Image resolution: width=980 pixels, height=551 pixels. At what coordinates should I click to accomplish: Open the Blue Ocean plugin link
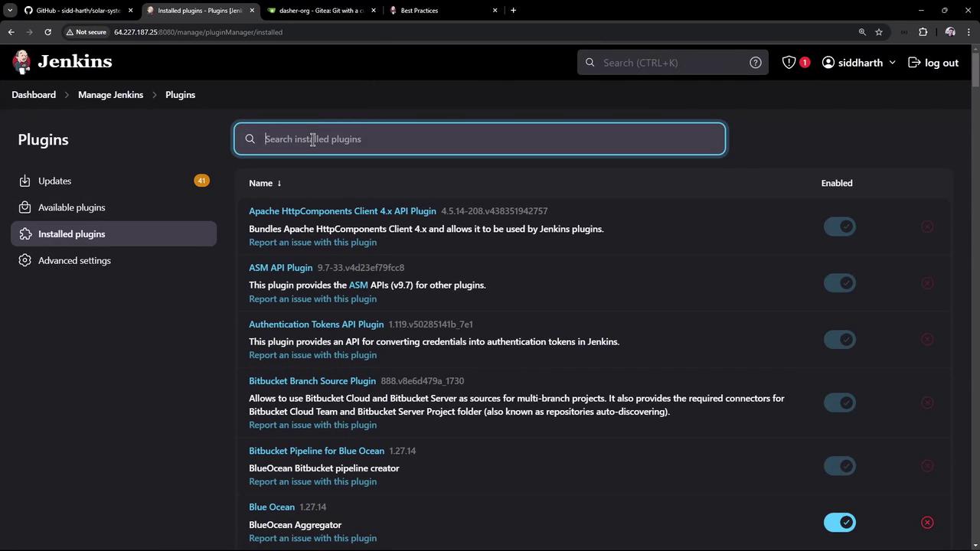tap(272, 507)
